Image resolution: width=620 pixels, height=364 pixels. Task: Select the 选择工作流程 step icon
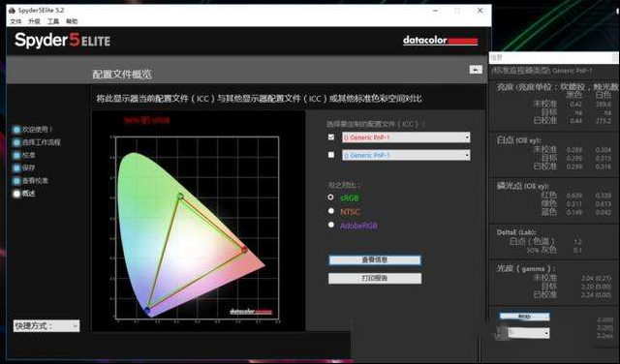pos(16,142)
